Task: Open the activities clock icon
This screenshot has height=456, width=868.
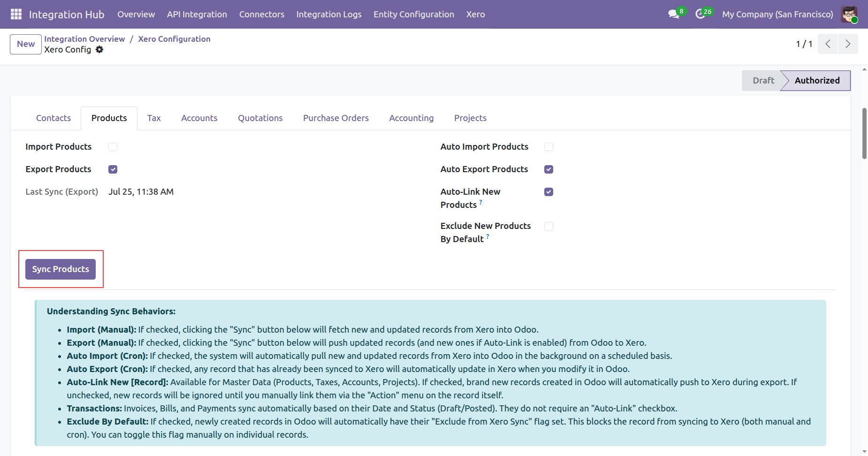Action: click(700, 14)
